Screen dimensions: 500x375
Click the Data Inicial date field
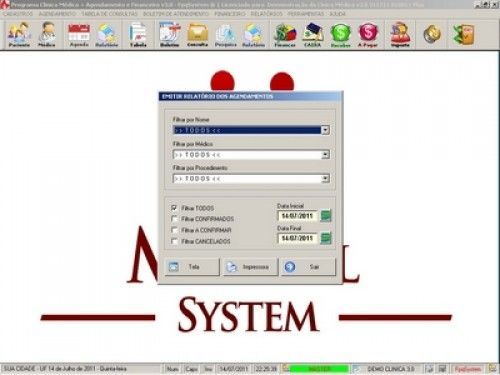297,216
